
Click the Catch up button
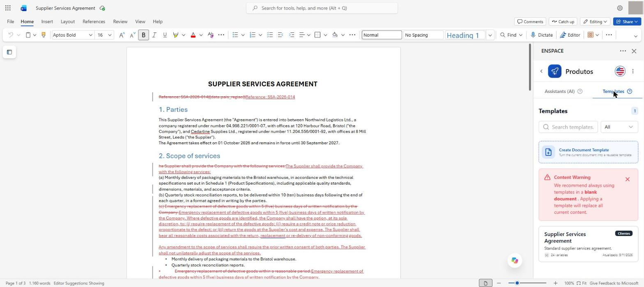[563, 21]
